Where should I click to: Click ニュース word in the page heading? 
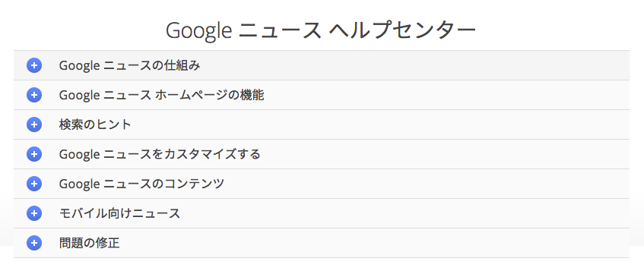[x=280, y=31]
